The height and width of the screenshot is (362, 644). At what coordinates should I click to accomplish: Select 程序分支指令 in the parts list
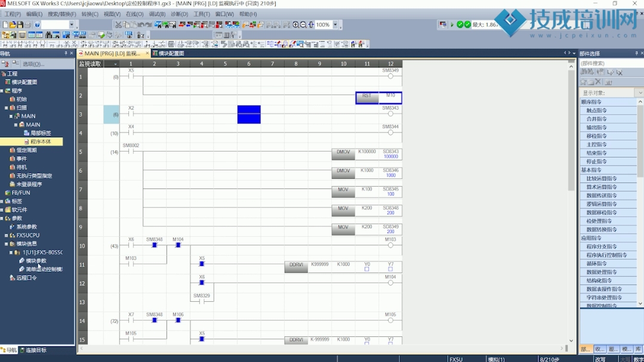[601, 247]
